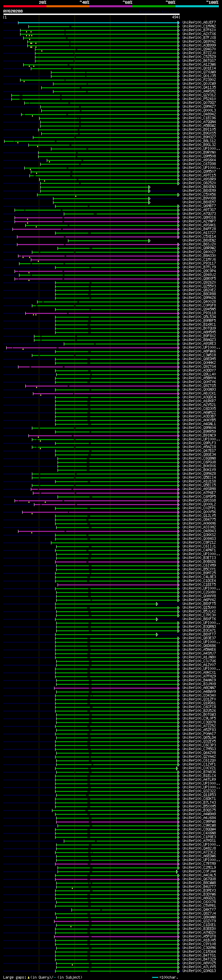The width and height of the screenshot is (222, 980).
Task: Click the yellow large-gap triangle in the legend
Action: 28,977
